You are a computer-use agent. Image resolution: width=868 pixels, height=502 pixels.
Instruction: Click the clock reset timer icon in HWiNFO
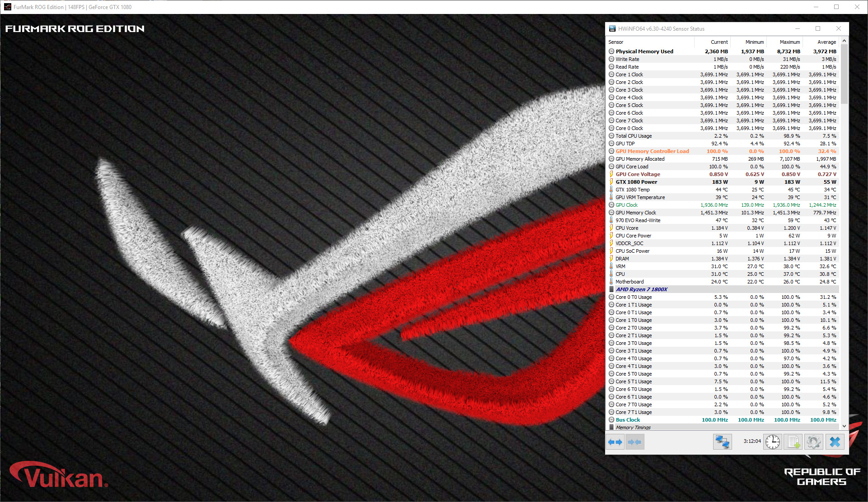pos(773,442)
